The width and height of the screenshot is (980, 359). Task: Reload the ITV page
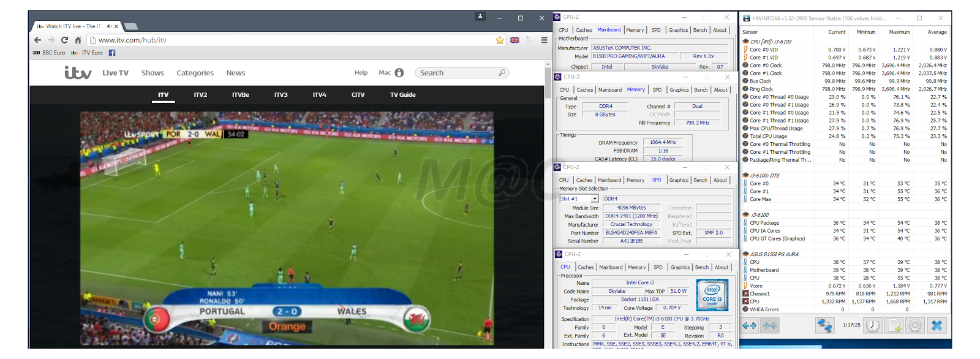click(x=64, y=40)
